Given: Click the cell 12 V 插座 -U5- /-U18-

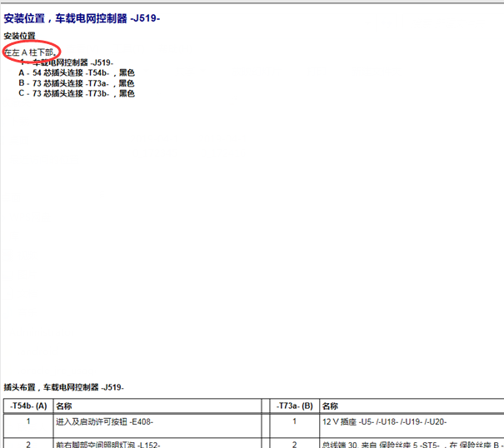Looking at the screenshot, I should coord(412,426).
